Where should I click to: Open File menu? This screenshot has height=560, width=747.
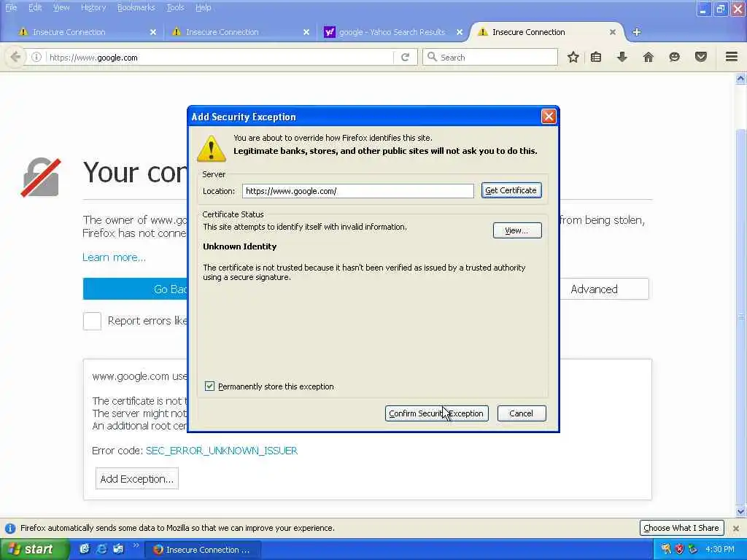click(10, 7)
